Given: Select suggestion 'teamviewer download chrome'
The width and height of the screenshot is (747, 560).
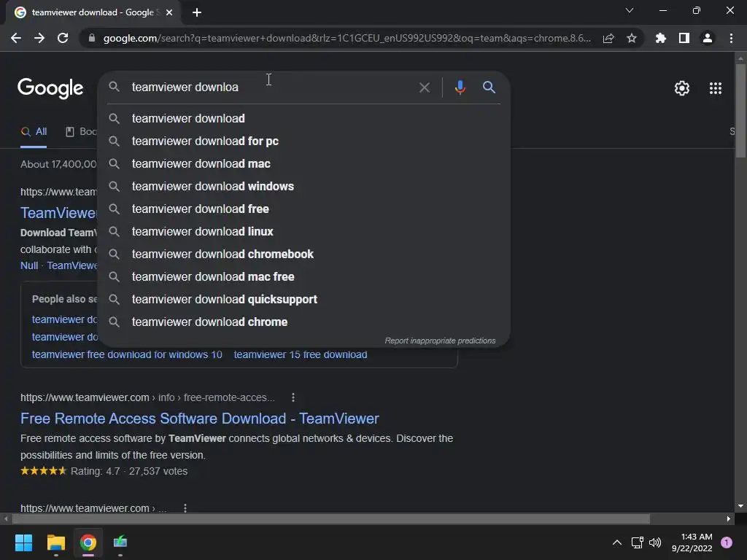Looking at the screenshot, I should (304, 322).
